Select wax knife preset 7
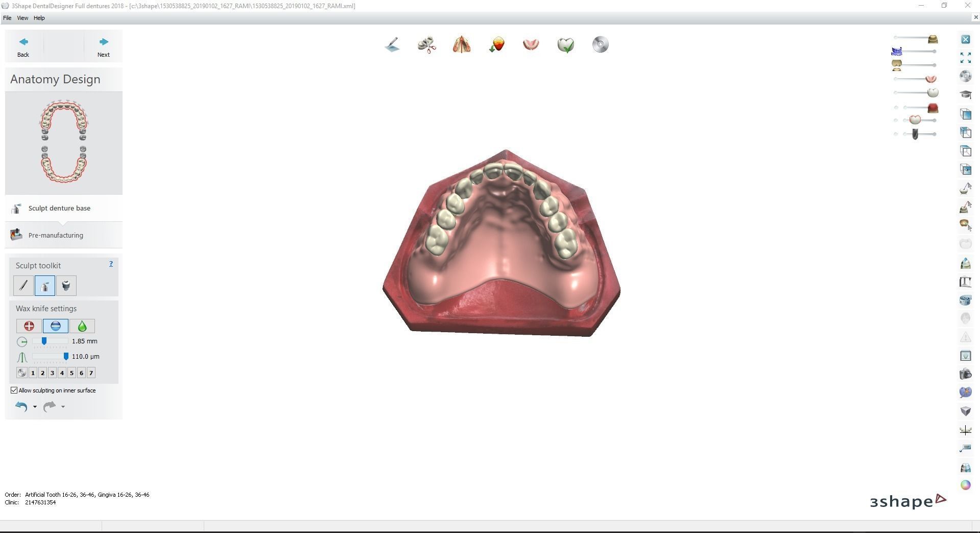980x533 pixels. [x=91, y=373]
